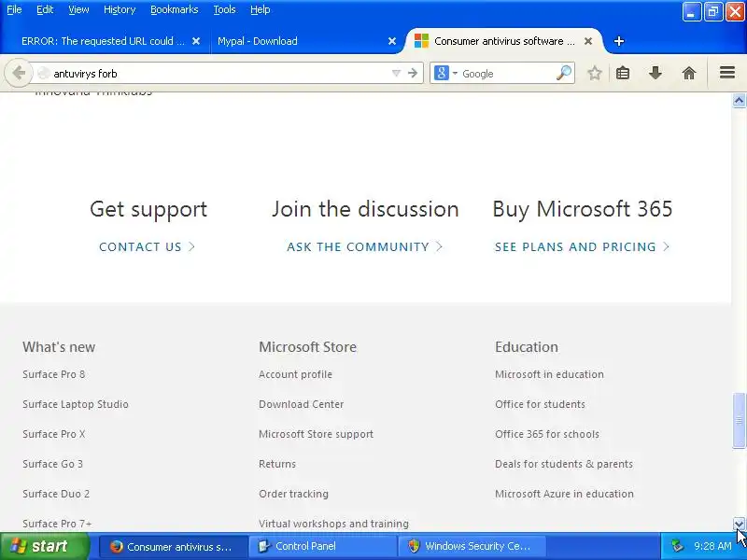This screenshot has height=560, width=747.
Task: Switch to Windows Security Center taskbar window
Action: pyautogui.click(x=472, y=547)
